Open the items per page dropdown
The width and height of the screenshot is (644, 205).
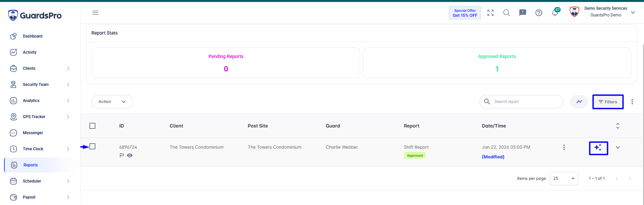pyautogui.click(x=564, y=178)
